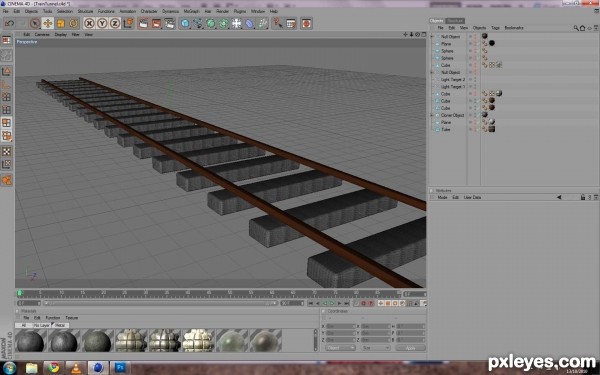Click the back arrow in Attributes panel
600x375 pixels.
coord(559,197)
